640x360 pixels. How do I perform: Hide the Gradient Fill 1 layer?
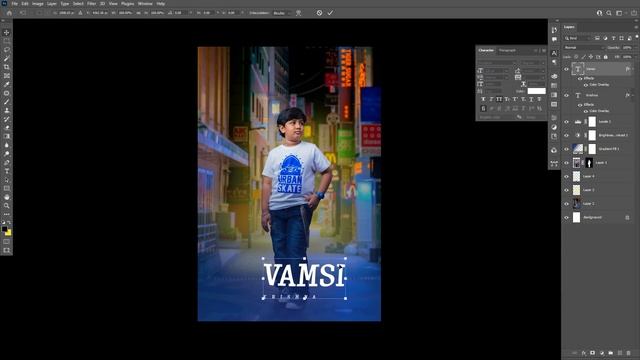pos(566,149)
